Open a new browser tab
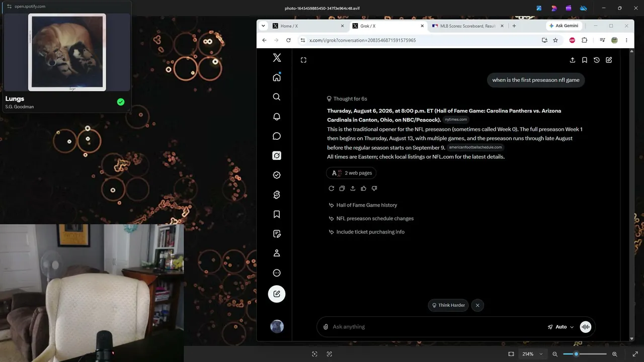644x362 pixels. 514,26
